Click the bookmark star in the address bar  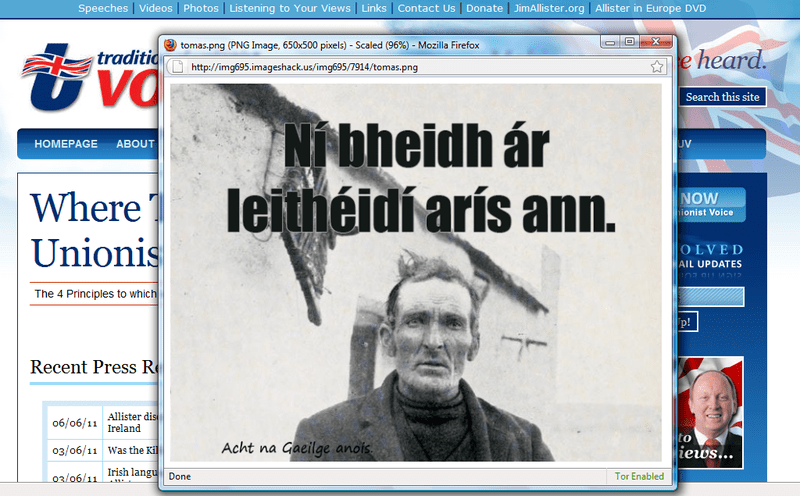coord(657,67)
